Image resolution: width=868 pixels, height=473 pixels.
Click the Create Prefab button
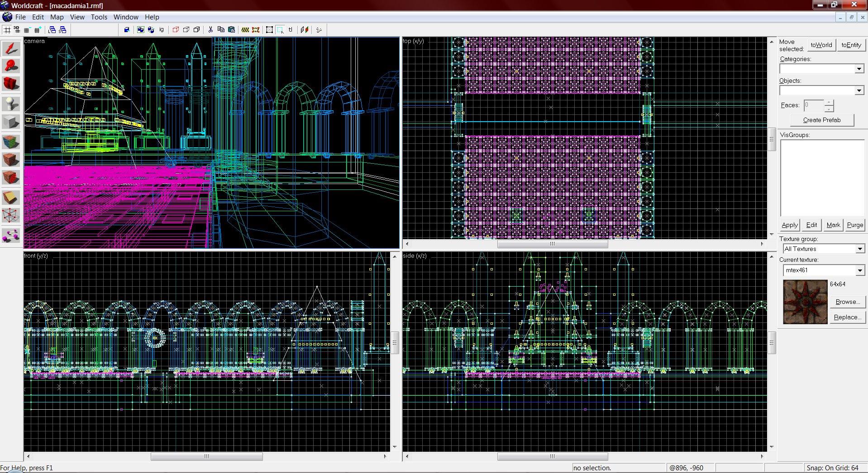tap(821, 120)
